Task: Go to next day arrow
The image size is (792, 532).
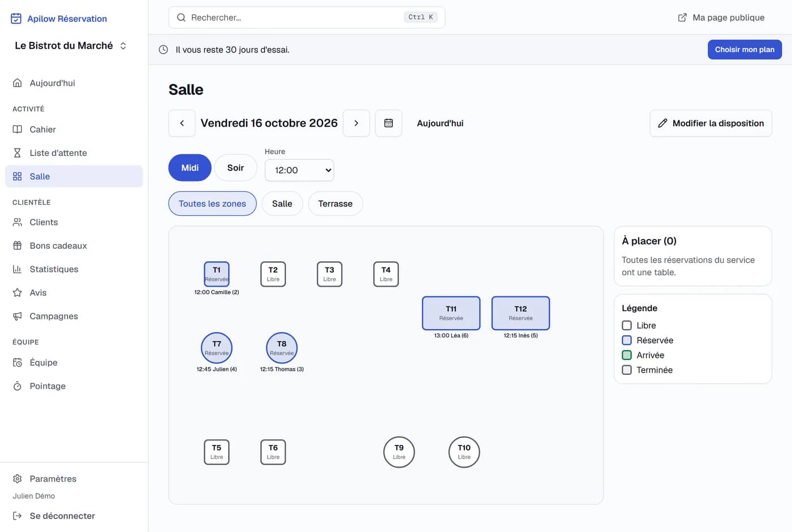Action: (356, 123)
